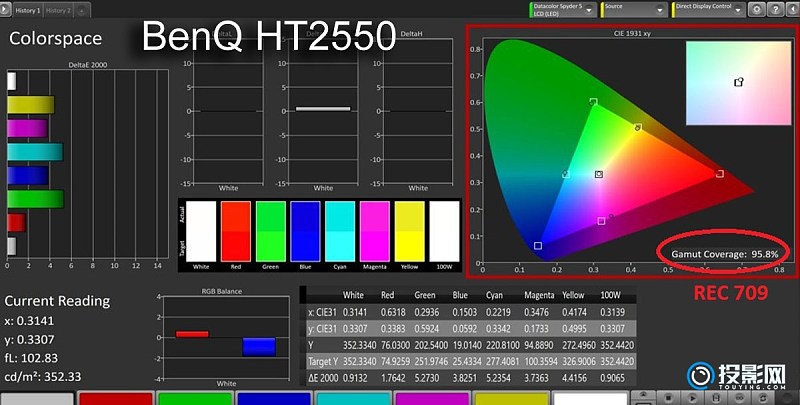Click the 100W column header in data table

(610, 295)
